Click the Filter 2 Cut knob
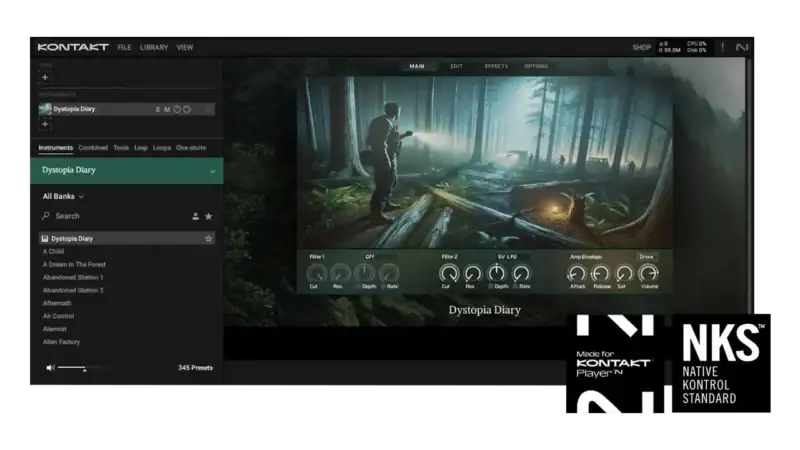Screen dimensions: 800x450 448,273
